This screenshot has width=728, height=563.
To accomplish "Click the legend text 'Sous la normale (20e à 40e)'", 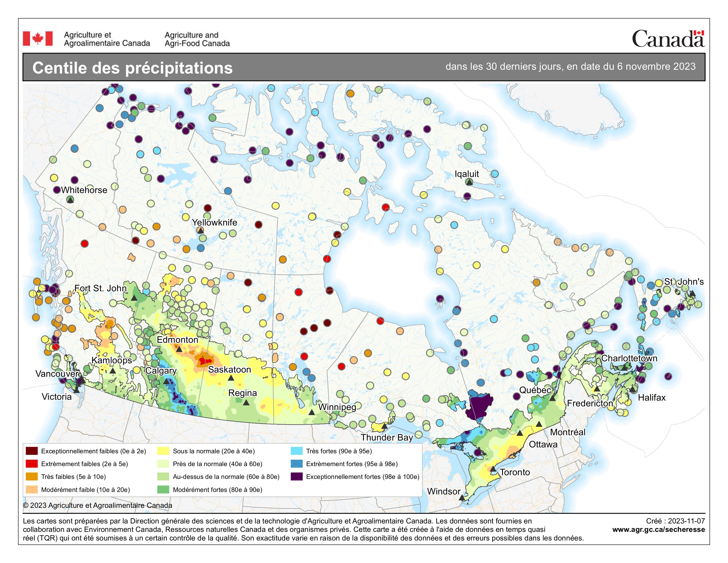I will tap(214, 451).
